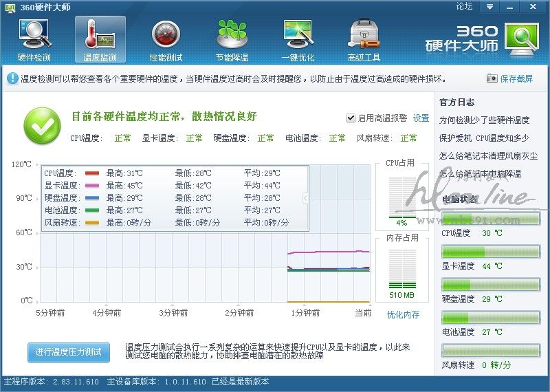Click the camera icon beside 保存截屏
Screen dimensions: 550x392
pos(492,78)
